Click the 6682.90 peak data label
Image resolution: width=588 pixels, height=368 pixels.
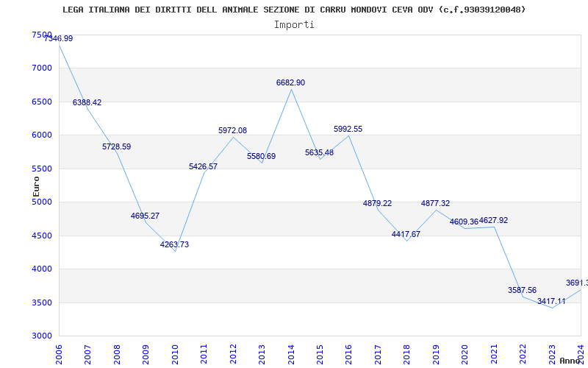coord(290,82)
